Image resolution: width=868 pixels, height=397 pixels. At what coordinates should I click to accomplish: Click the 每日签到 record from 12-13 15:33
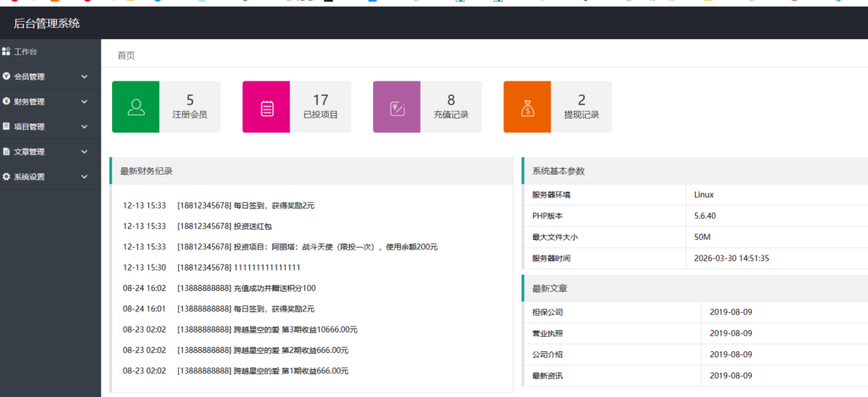219,205
